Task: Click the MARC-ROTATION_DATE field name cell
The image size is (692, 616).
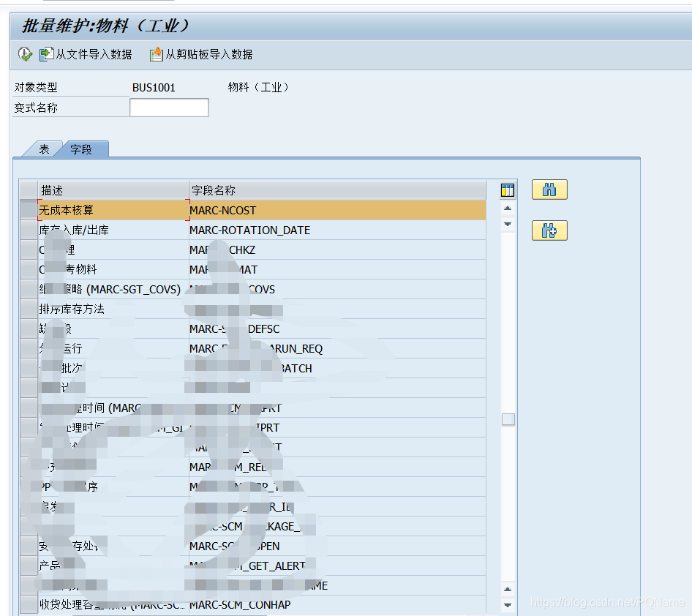Action: pyautogui.click(x=337, y=230)
